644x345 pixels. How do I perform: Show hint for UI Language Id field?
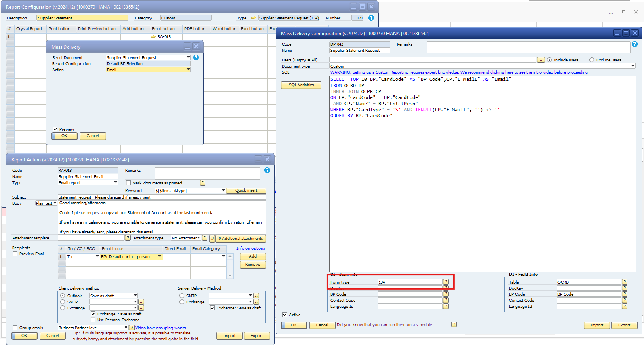click(x=446, y=306)
